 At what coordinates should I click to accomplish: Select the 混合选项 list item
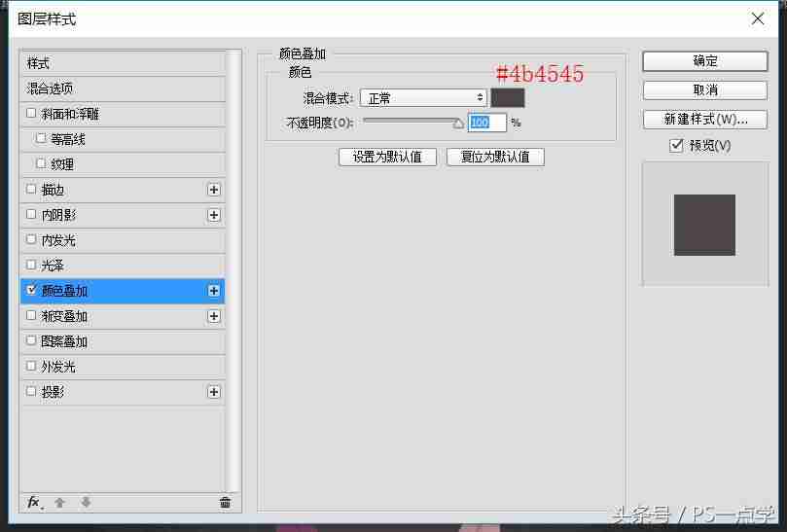123,89
